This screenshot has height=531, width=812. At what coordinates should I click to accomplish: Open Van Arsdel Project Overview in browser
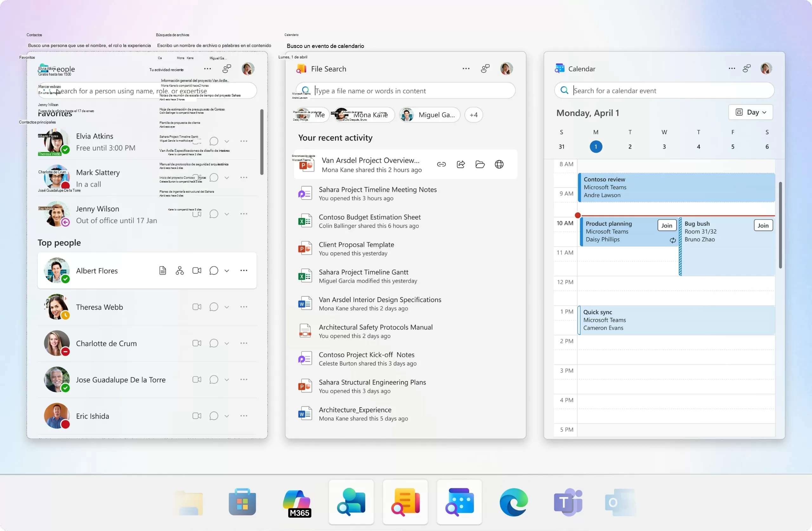[499, 164]
